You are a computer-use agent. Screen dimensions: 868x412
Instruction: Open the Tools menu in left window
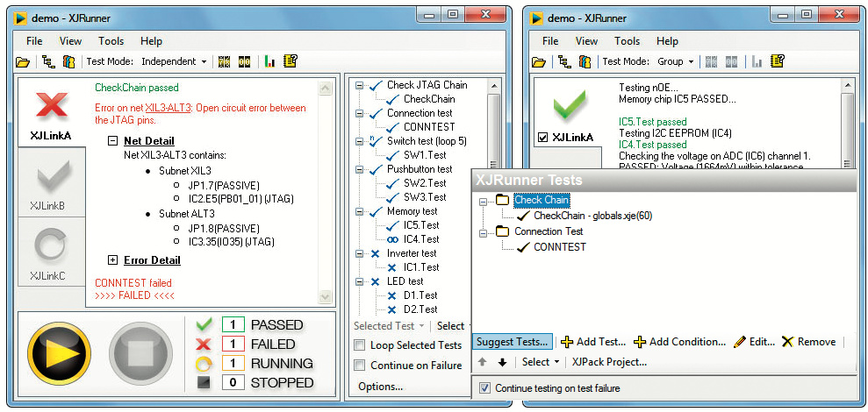tap(111, 41)
